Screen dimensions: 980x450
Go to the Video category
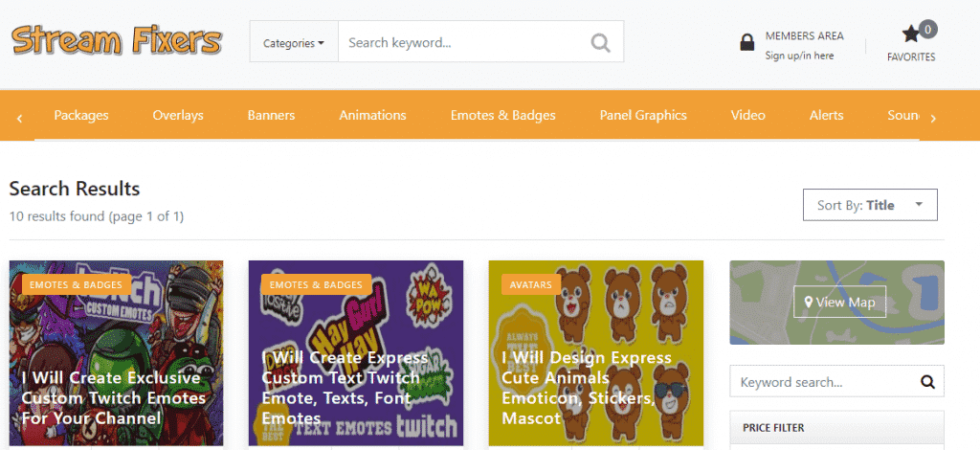[x=748, y=116]
